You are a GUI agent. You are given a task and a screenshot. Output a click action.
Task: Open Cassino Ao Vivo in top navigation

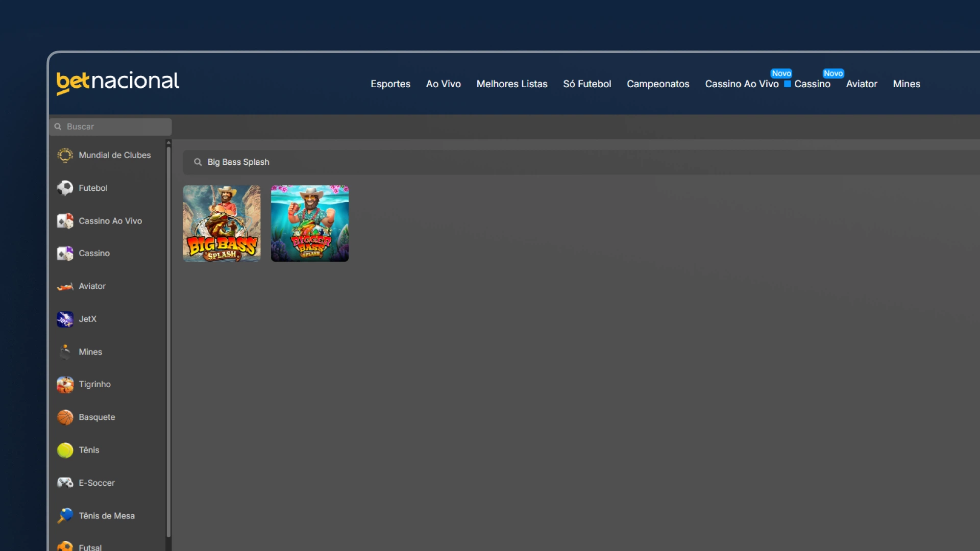coord(742,84)
